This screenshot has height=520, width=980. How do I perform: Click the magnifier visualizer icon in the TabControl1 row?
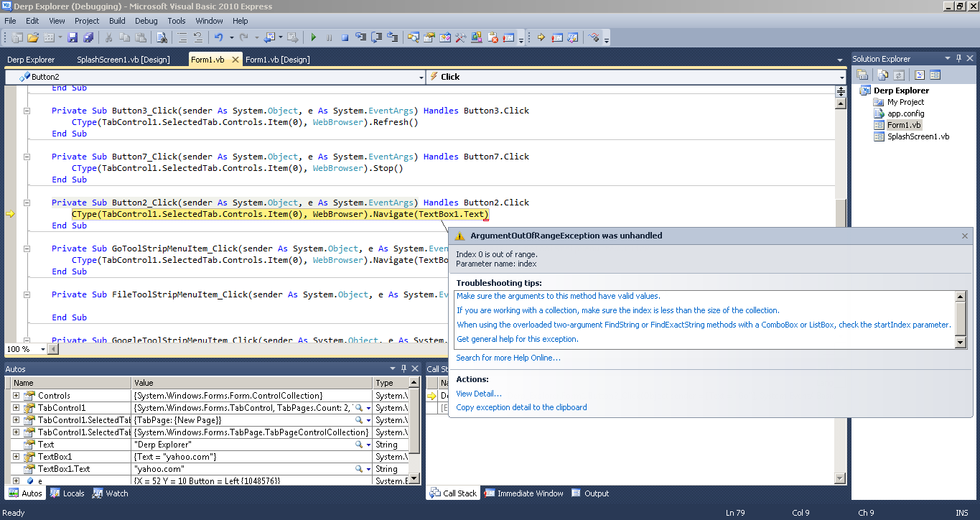[x=360, y=407]
